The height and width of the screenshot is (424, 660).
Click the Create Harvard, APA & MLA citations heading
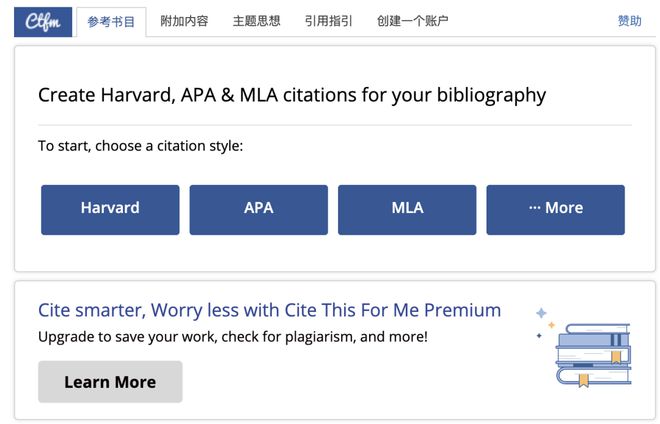(292, 95)
